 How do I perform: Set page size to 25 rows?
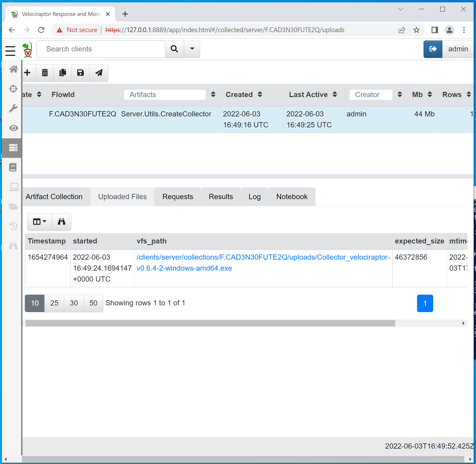click(54, 303)
